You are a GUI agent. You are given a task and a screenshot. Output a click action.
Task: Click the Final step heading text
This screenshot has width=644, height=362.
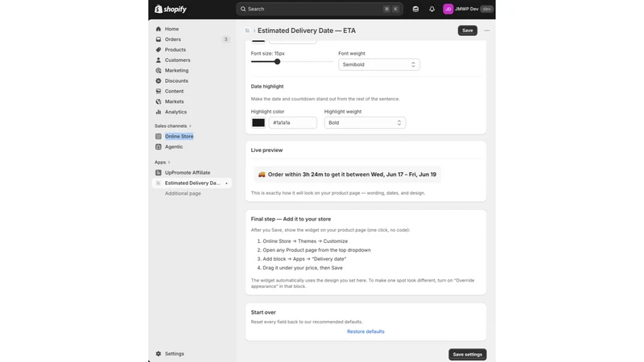click(291, 219)
